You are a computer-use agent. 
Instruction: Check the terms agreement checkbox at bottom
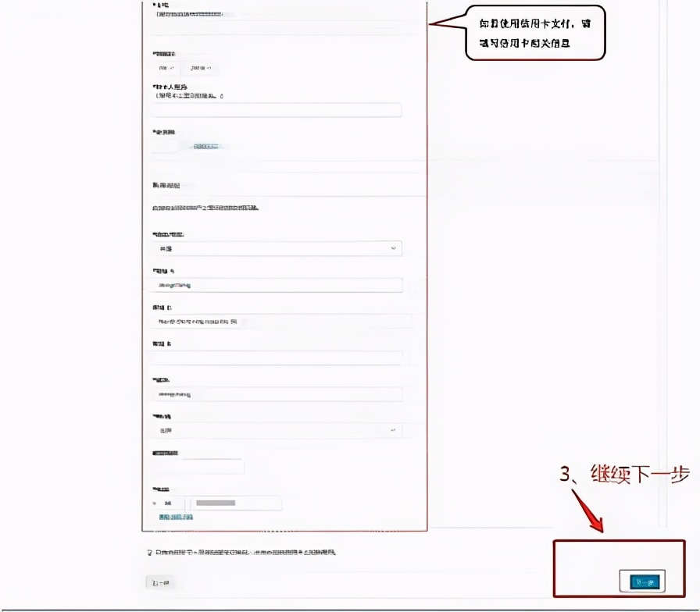tap(148, 550)
